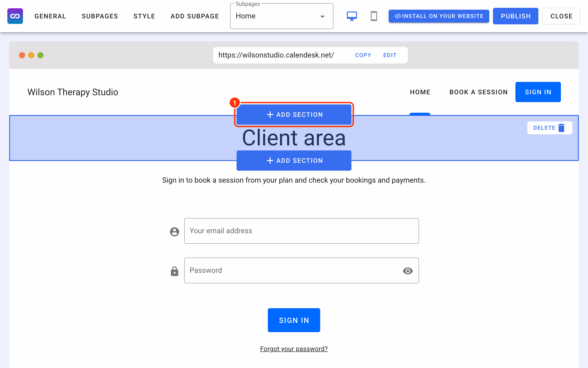
Task: Open the General menu
Action: [50, 16]
